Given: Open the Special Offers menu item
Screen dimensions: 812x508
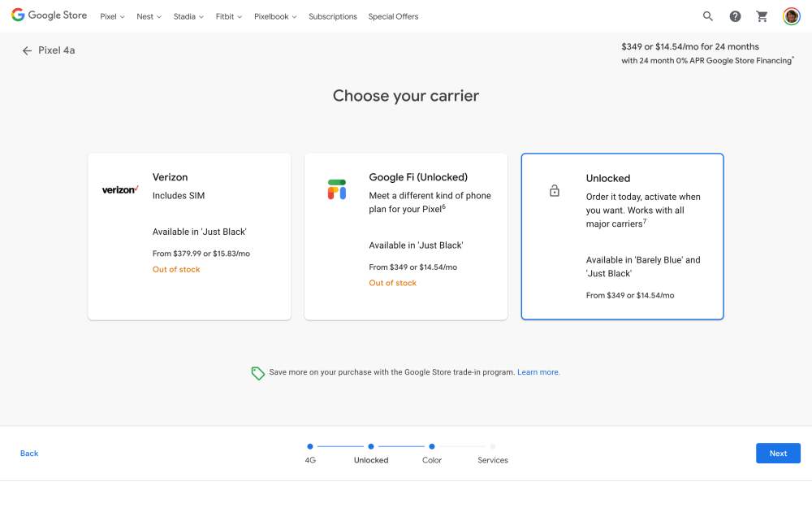Looking at the screenshot, I should [393, 16].
